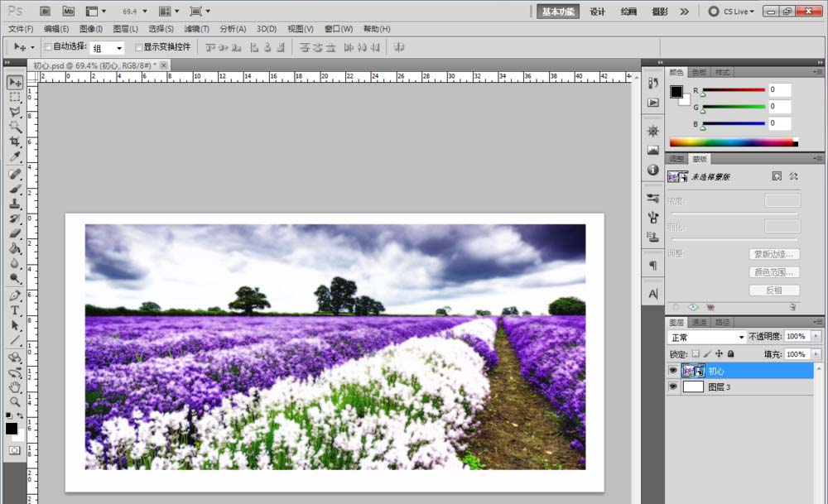Select the Brush tool
This screenshot has width=828, height=504.
(x=15, y=189)
